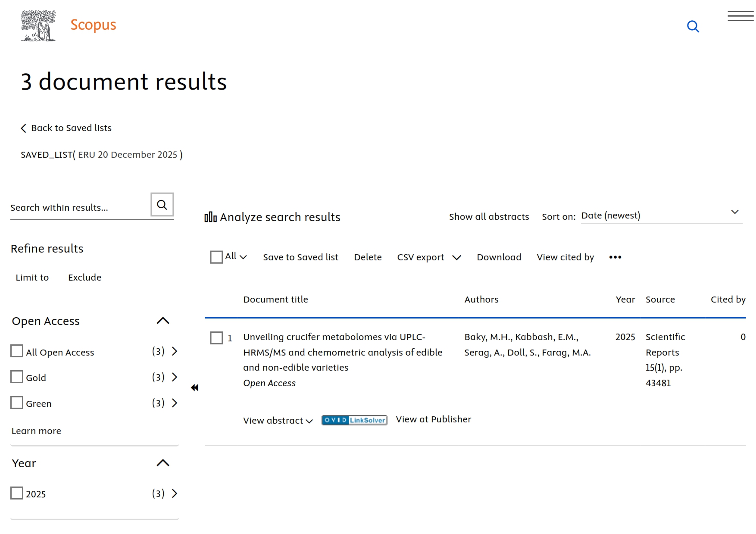Expand View abstract for the first document

[278, 421]
